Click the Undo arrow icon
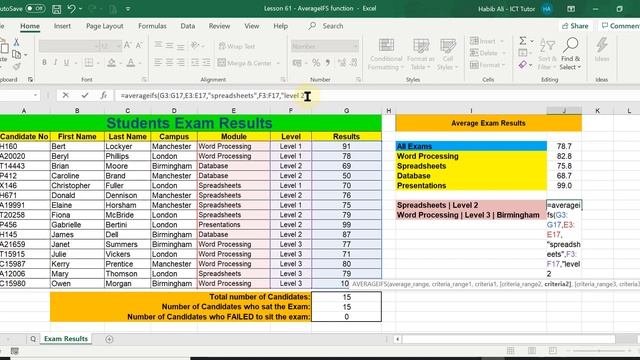 point(71,9)
